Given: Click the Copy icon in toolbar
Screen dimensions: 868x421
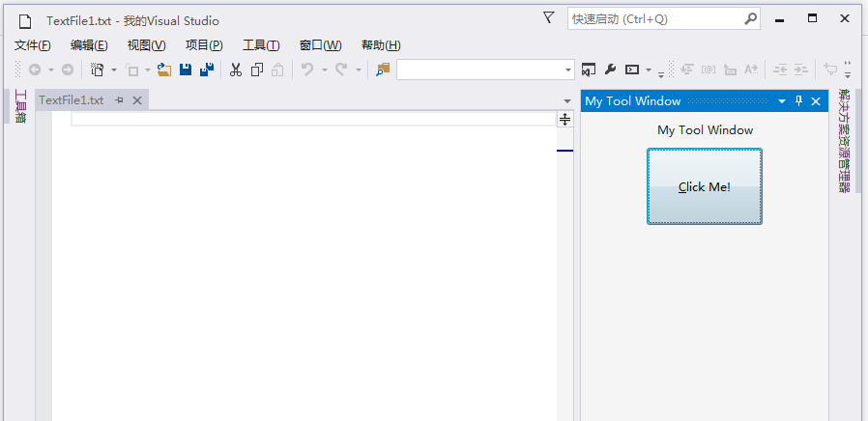Looking at the screenshot, I should pos(257,70).
